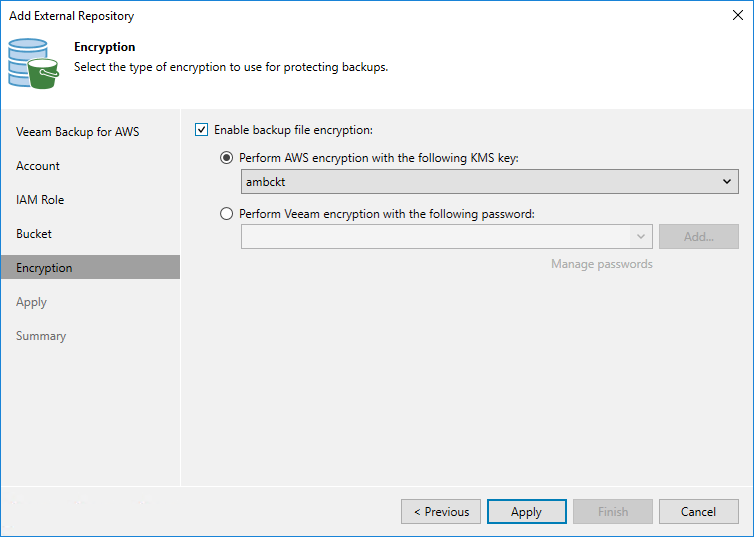Click the Summary step in sidebar

click(41, 336)
